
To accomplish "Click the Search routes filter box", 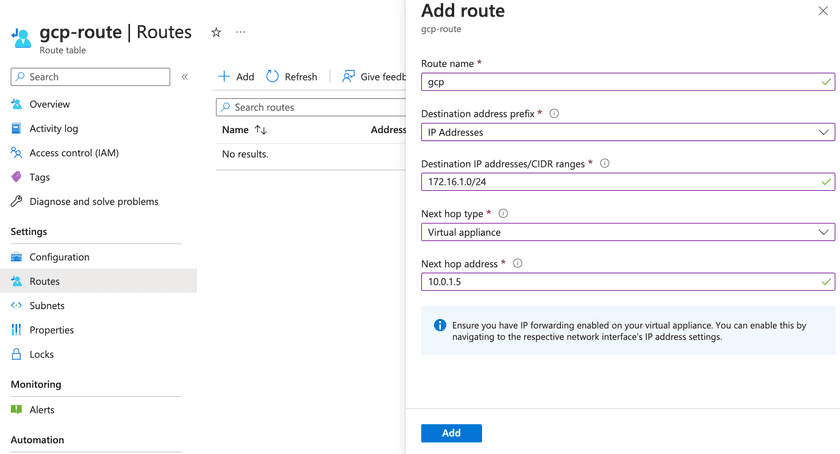I will click(310, 107).
